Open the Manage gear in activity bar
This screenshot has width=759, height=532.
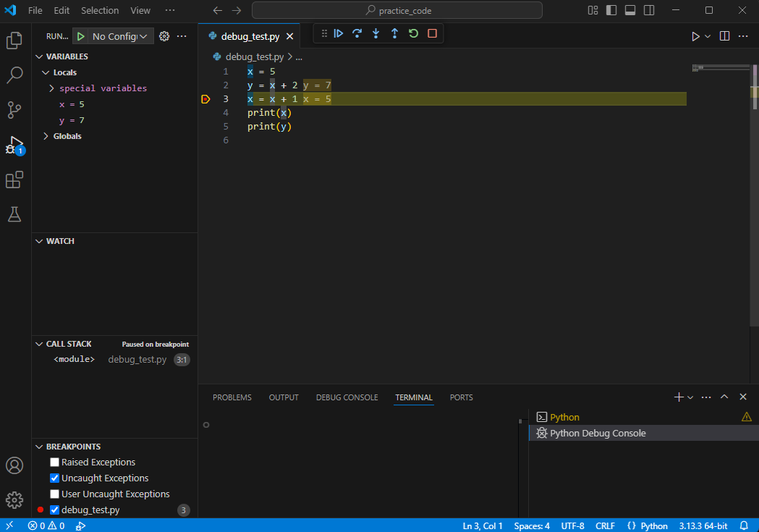pos(14,500)
